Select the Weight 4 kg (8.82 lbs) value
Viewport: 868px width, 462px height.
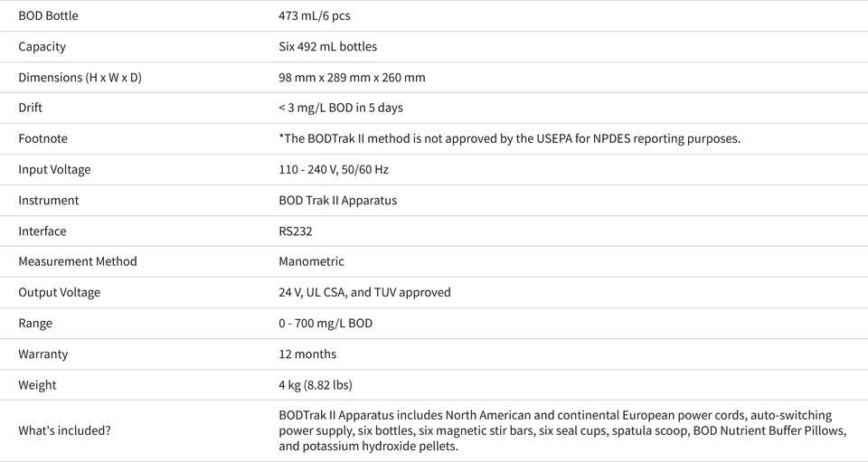[316, 385]
